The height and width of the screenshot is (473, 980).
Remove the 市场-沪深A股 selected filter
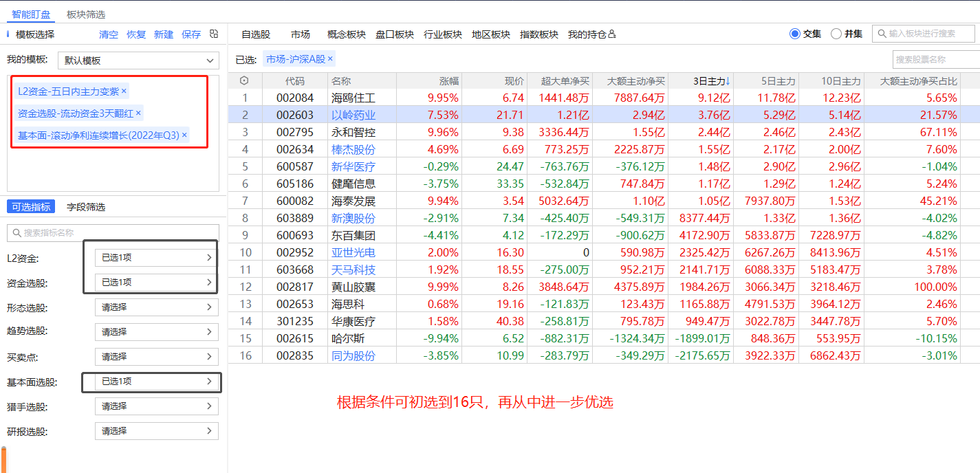pyautogui.click(x=330, y=59)
